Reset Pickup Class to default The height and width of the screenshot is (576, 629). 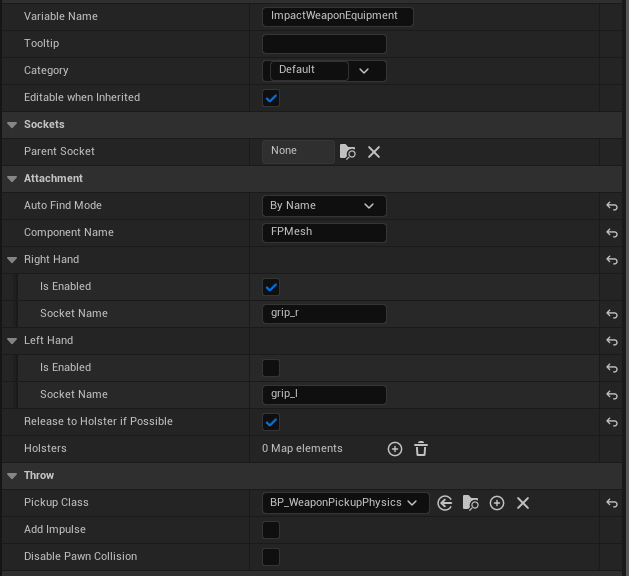(612, 503)
